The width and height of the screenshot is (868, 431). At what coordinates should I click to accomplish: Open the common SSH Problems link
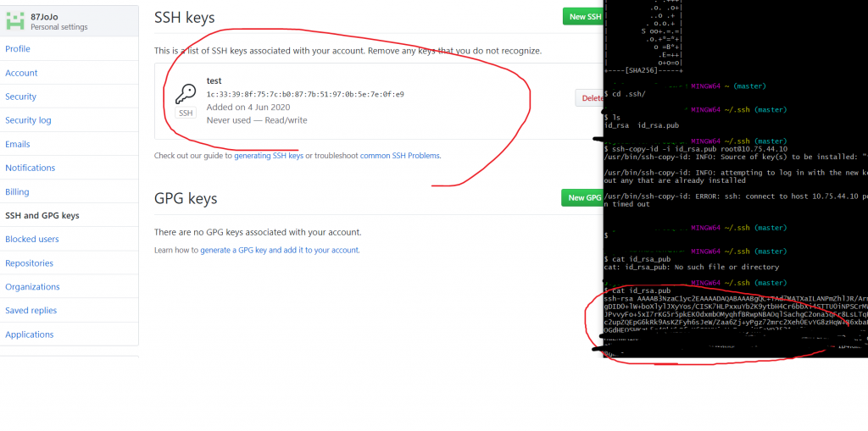coord(400,156)
